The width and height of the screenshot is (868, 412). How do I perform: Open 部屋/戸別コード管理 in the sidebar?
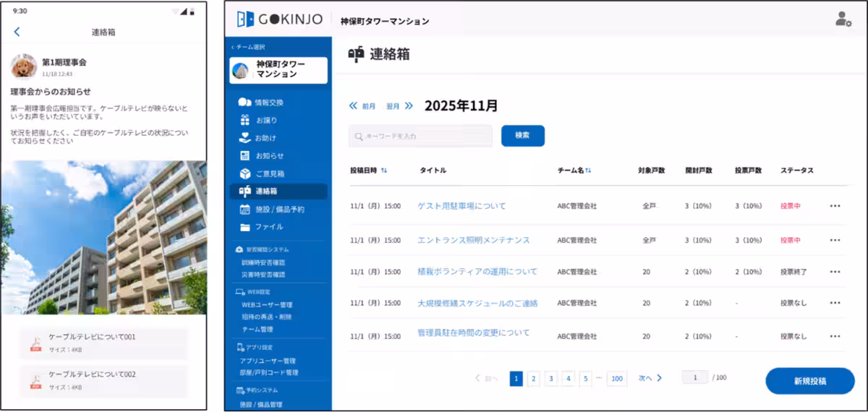click(x=270, y=373)
